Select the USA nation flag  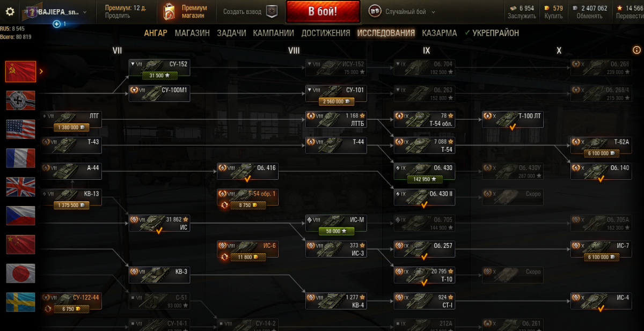coord(20,129)
